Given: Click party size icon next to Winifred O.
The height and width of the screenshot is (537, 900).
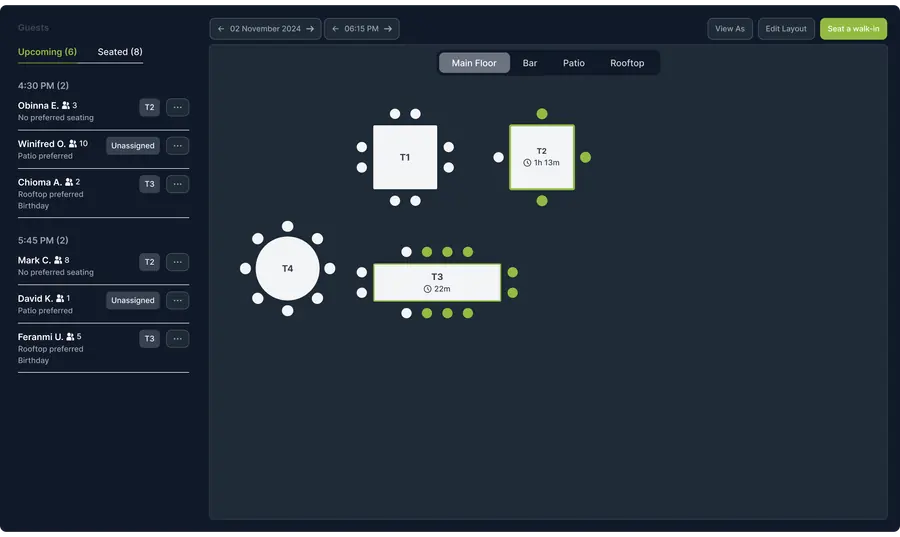Looking at the screenshot, I should (72, 144).
